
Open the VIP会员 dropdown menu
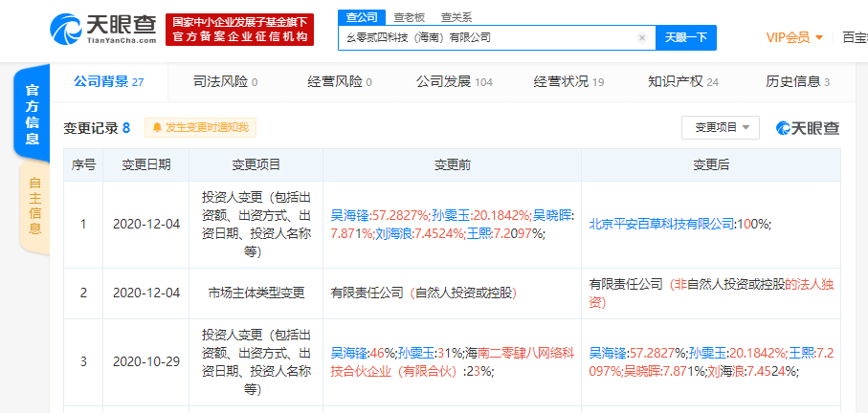pos(794,37)
